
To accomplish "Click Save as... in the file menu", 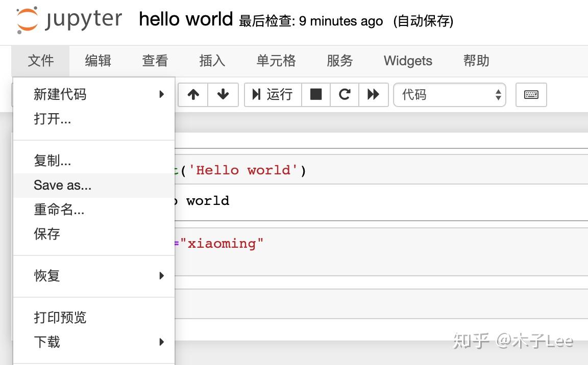I will point(62,185).
